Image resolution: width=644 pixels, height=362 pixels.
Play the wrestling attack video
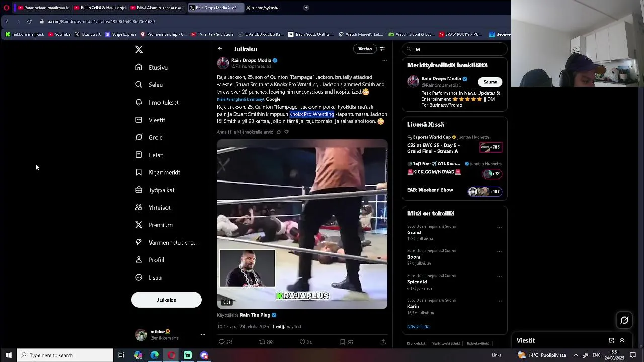[x=302, y=224]
